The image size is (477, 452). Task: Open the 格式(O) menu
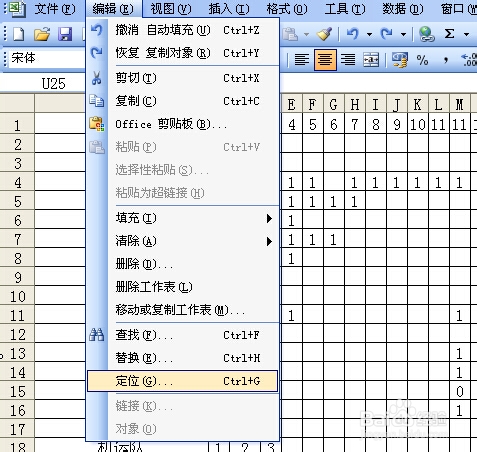[287, 9]
